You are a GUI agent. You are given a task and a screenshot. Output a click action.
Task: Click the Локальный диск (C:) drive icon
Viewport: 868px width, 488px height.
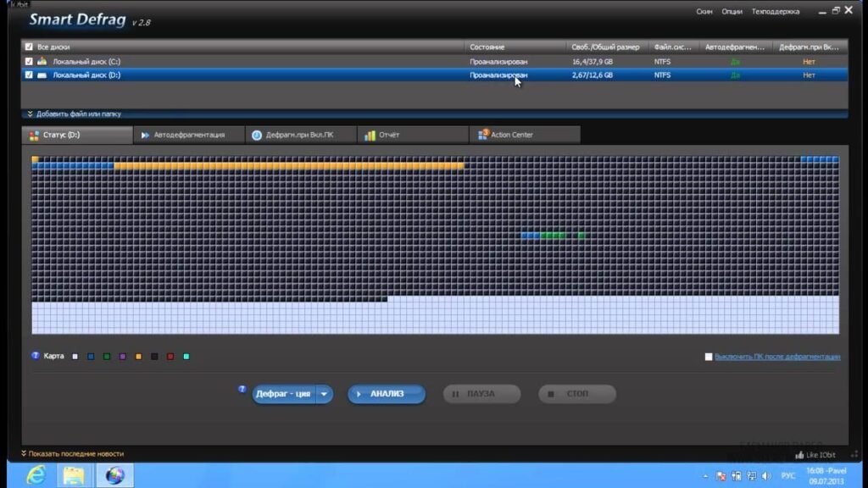click(x=42, y=61)
